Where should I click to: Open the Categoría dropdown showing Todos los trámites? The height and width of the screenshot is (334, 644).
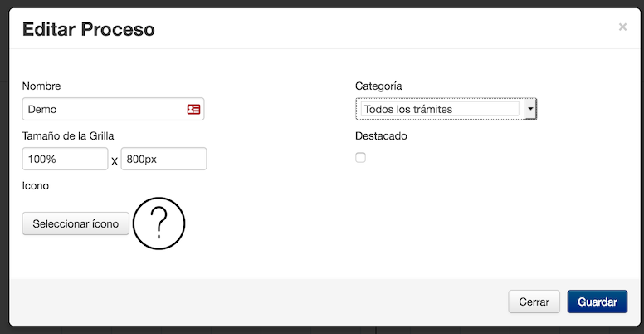(x=446, y=109)
